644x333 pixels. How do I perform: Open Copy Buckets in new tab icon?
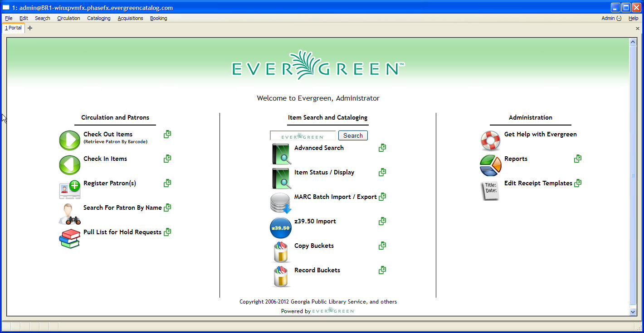point(382,246)
